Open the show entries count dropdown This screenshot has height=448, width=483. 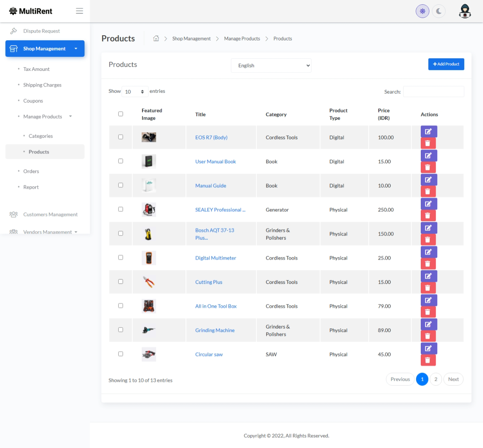coord(135,92)
